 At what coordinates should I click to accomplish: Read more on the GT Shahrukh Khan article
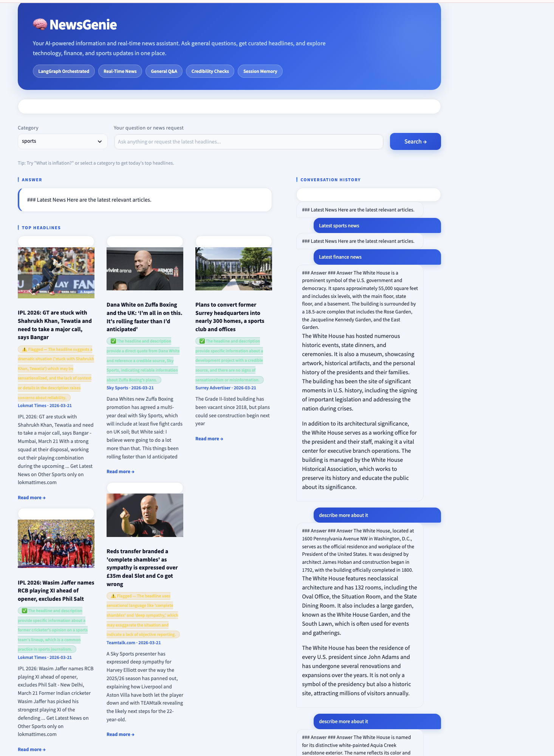click(32, 498)
